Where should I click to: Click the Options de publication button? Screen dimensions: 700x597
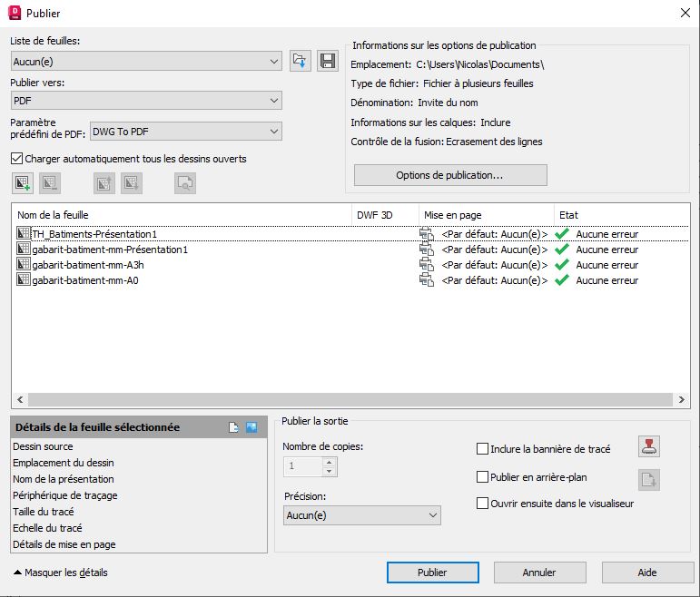(449, 174)
